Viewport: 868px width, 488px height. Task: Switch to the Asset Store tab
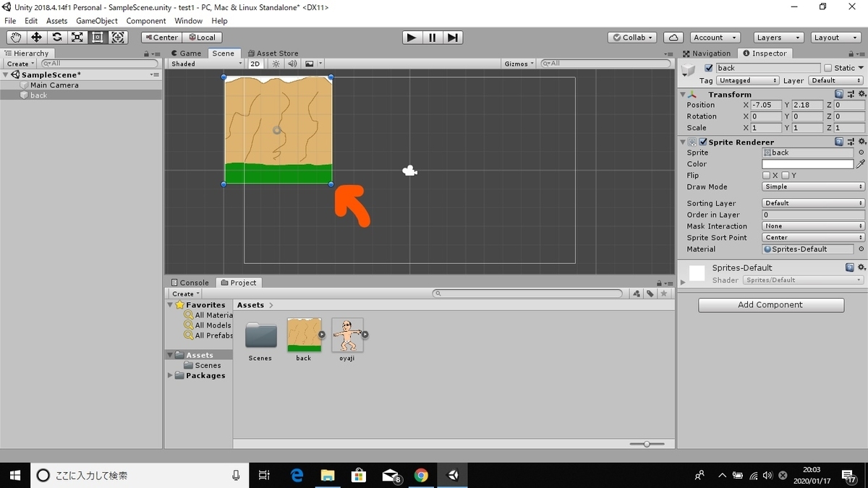pyautogui.click(x=272, y=53)
